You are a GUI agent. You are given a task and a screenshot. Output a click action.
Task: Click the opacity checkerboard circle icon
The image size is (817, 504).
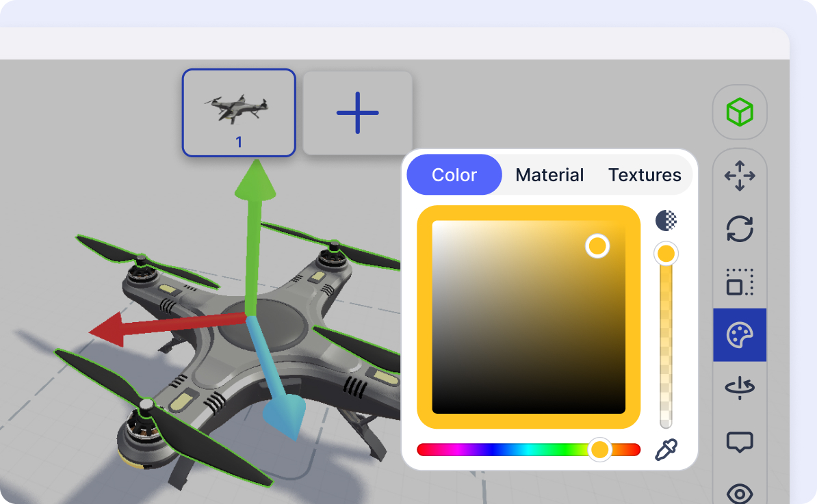pos(666,221)
